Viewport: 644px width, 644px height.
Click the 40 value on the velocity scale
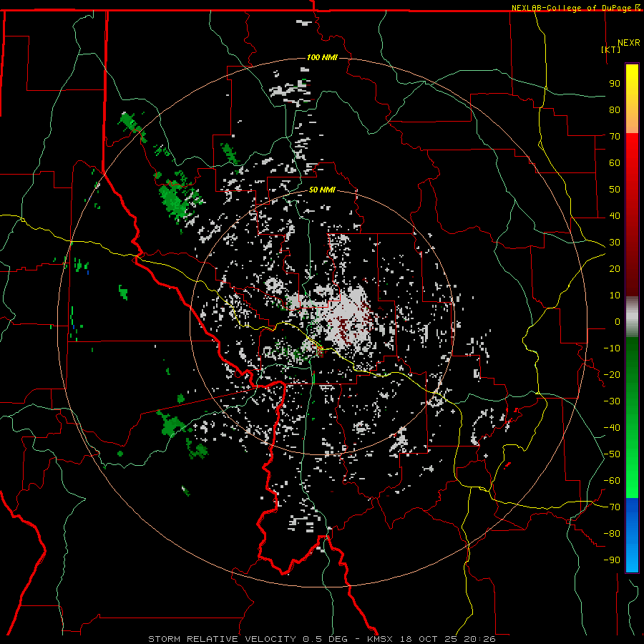coord(615,215)
